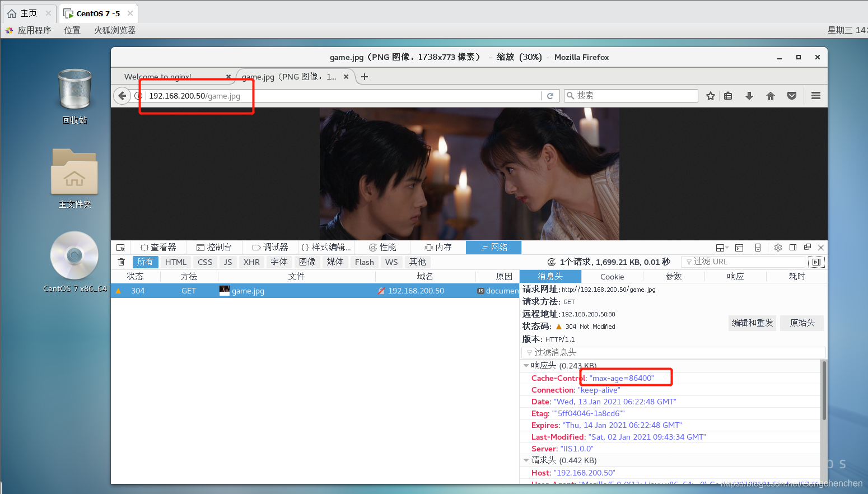Open the Memory (内存) tab
The image size is (868, 494).
click(438, 248)
